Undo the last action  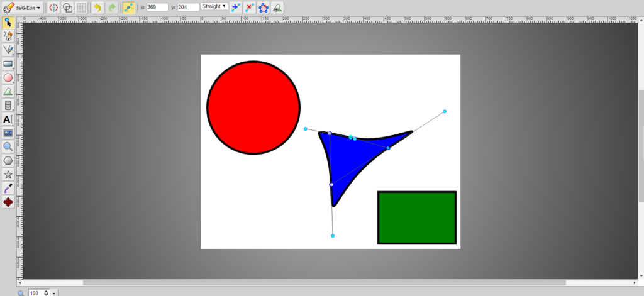[97, 8]
